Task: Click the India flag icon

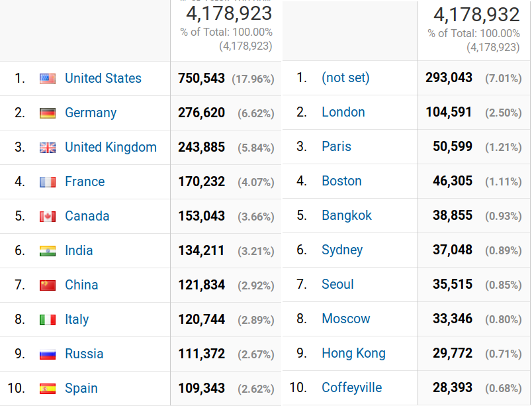Action: click(48, 251)
